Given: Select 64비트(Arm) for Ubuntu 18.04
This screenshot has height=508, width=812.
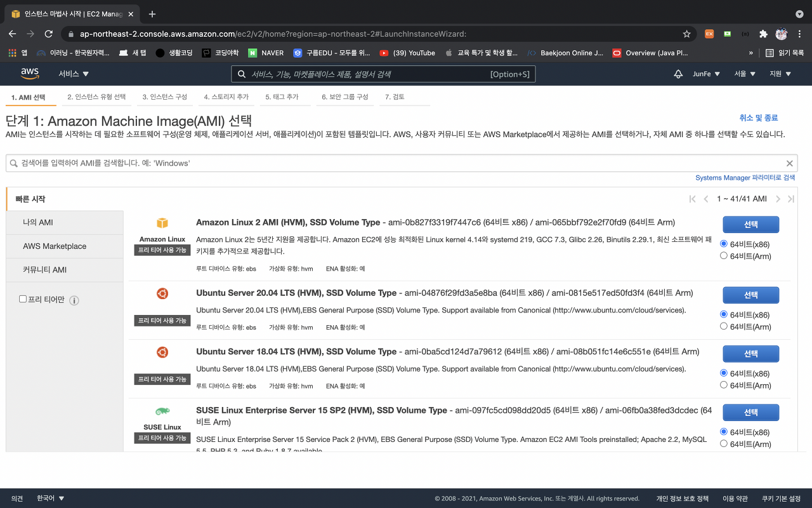Looking at the screenshot, I should click(x=724, y=385).
